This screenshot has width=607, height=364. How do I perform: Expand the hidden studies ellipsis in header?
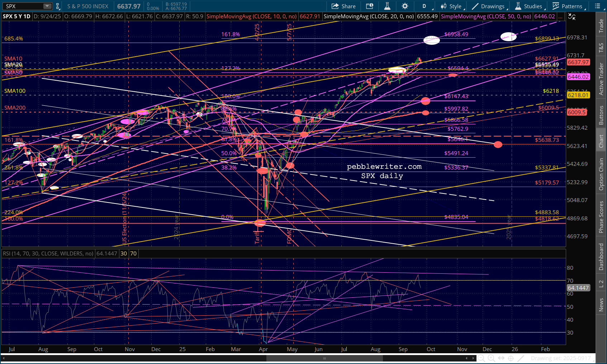pyautogui.click(x=560, y=16)
